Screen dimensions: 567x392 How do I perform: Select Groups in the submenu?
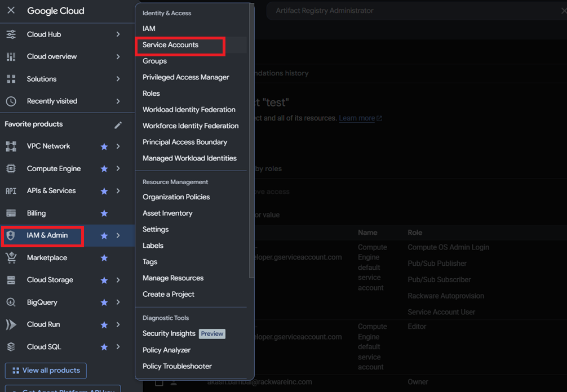point(154,61)
